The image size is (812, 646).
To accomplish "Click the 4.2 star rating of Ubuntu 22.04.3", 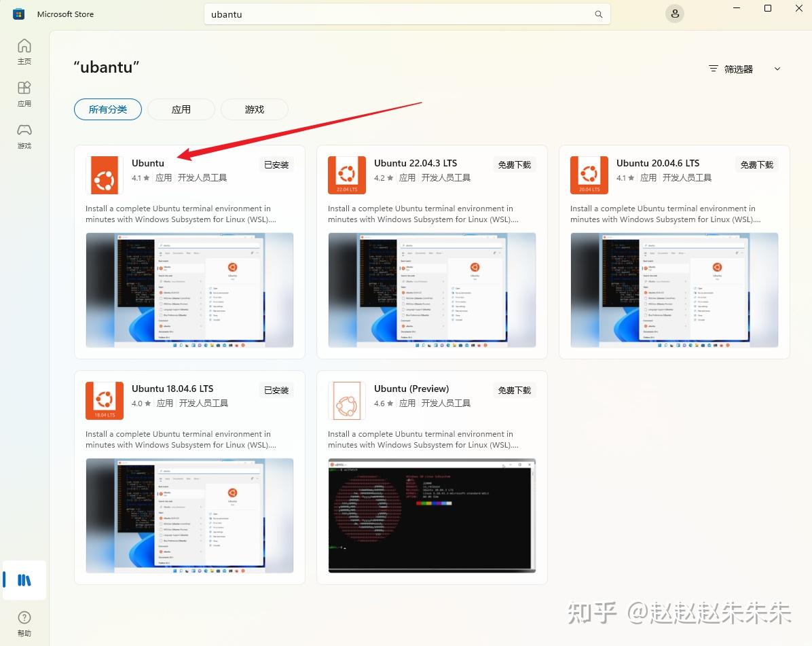I will click(384, 178).
